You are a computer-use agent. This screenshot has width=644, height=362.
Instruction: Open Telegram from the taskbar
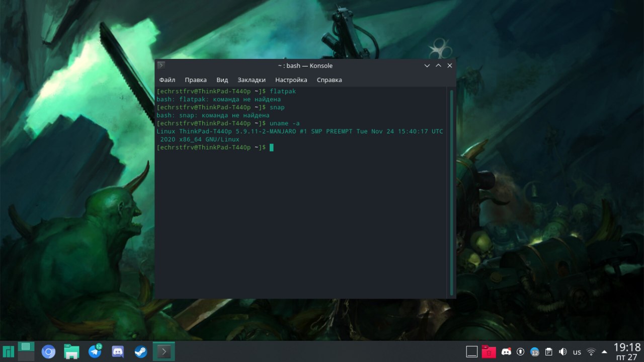pyautogui.click(x=95, y=351)
